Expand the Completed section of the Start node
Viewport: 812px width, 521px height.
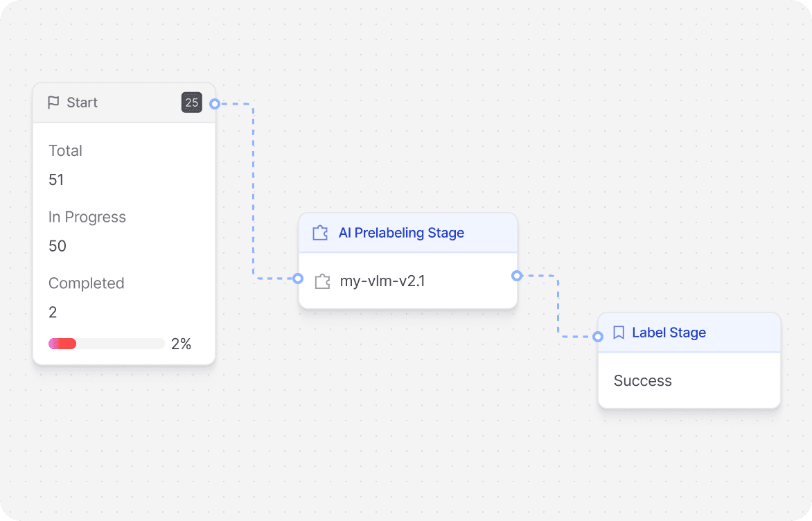(86, 283)
